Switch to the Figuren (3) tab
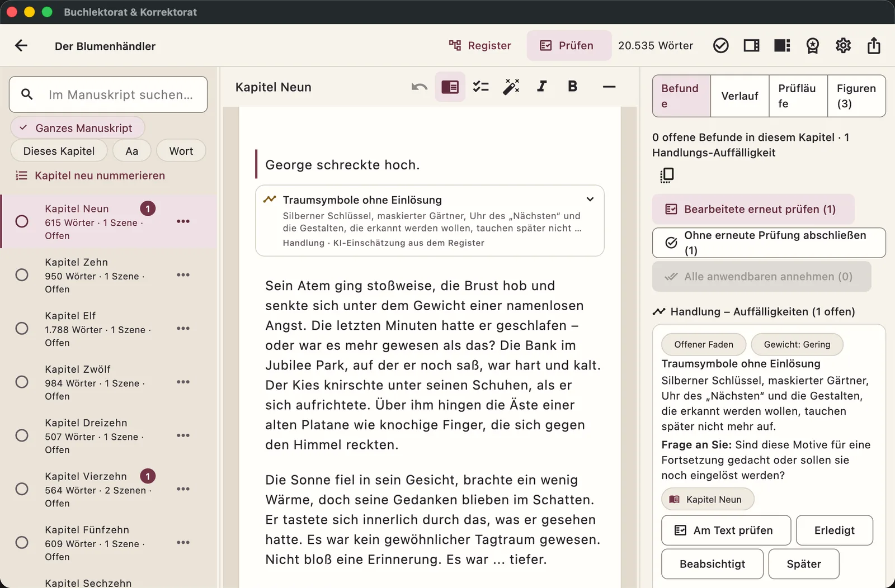This screenshot has width=895, height=588. pyautogui.click(x=856, y=96)
